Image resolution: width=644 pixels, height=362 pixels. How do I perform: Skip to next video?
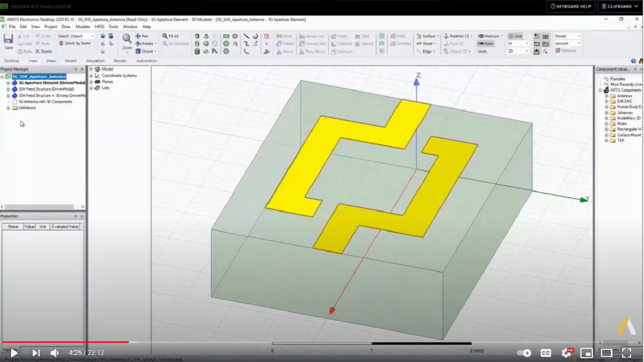click(x=36, y=353)
